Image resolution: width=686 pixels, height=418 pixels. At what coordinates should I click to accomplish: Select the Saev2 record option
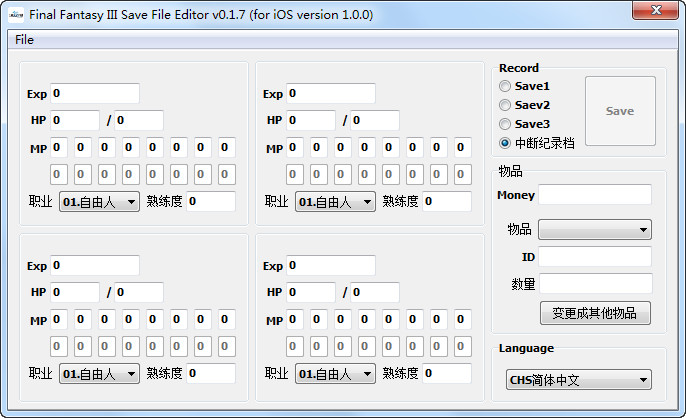coord(505,105)
